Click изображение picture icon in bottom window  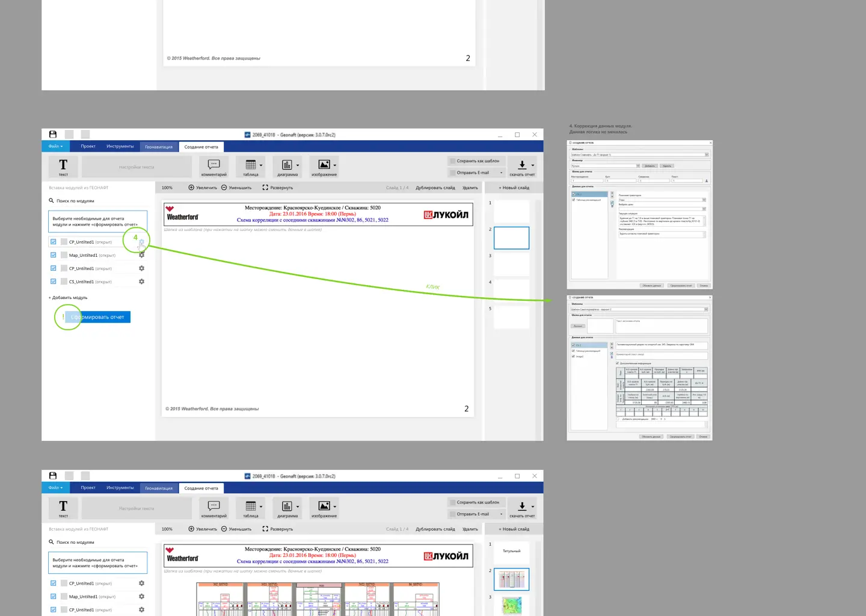[324, 506]
